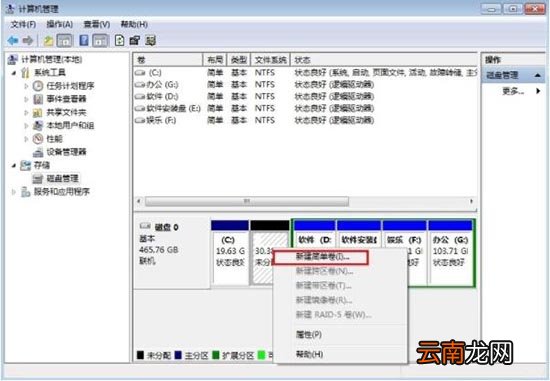
Task: Expand the 任务计划程序 tree node
Action: coord(26,86)
